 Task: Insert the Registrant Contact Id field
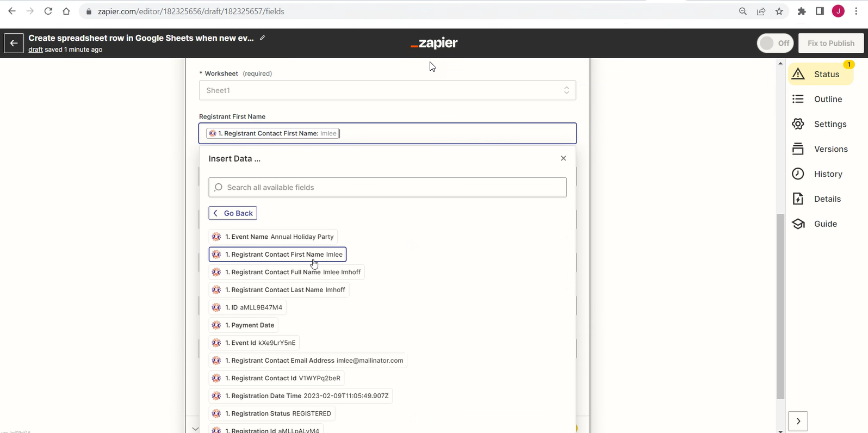click(x=276, y=378)
